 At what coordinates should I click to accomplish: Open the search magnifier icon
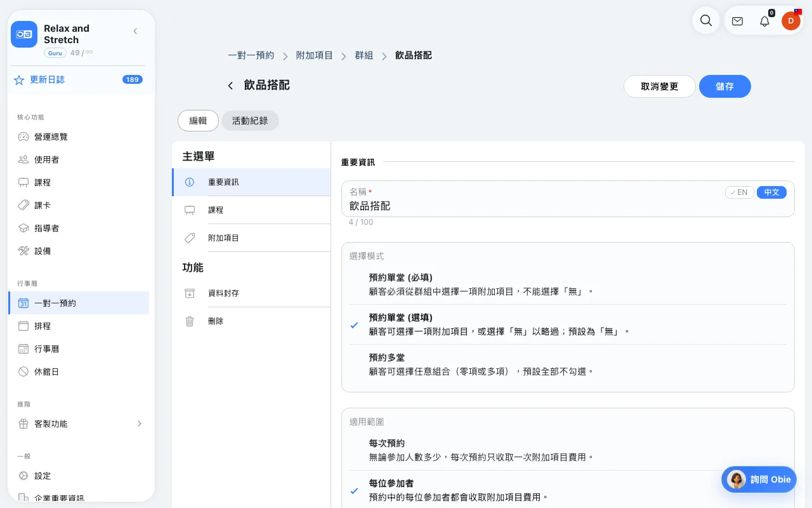pyautogui.click(x=705, y=20)
